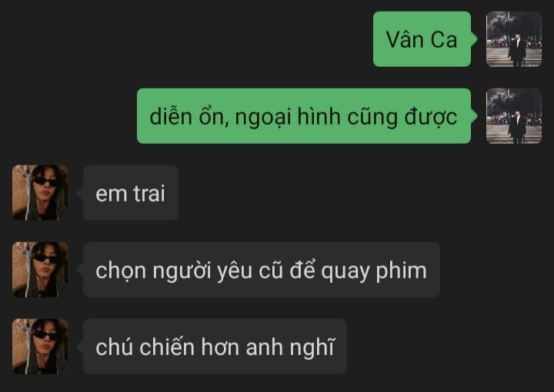
Task: Tap avatar next to 'diễn ổn' message
Action: coord(514,116)
